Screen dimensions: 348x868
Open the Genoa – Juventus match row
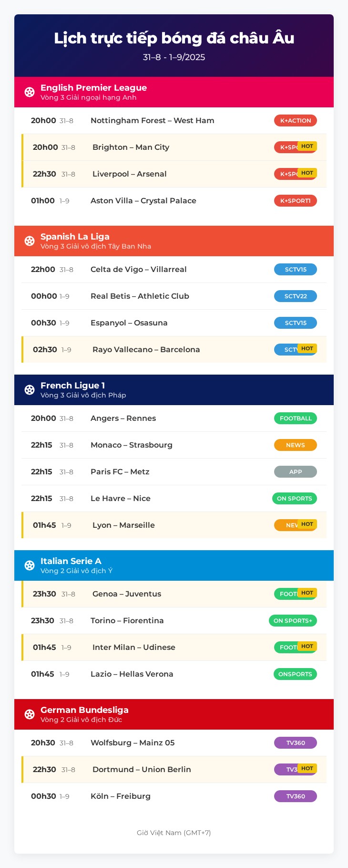tap(127, 594)
